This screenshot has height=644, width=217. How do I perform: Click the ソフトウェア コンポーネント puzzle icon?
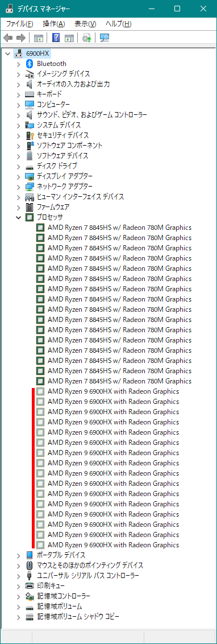tap(30, 146)
